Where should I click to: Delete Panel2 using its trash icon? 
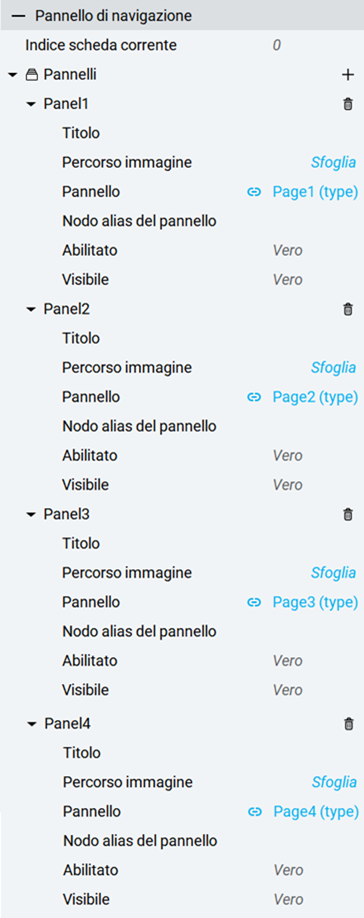click(x=348, y=309)
